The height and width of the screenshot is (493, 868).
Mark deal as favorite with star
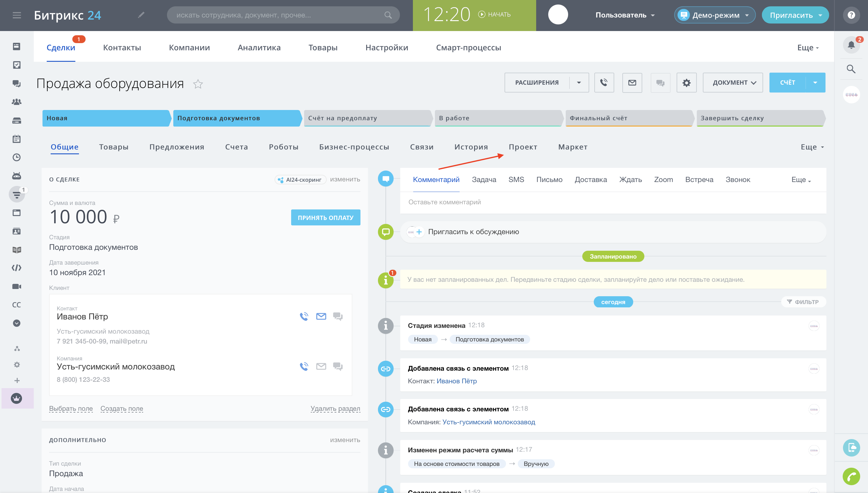pyautogui.click(x=198, y=84)
